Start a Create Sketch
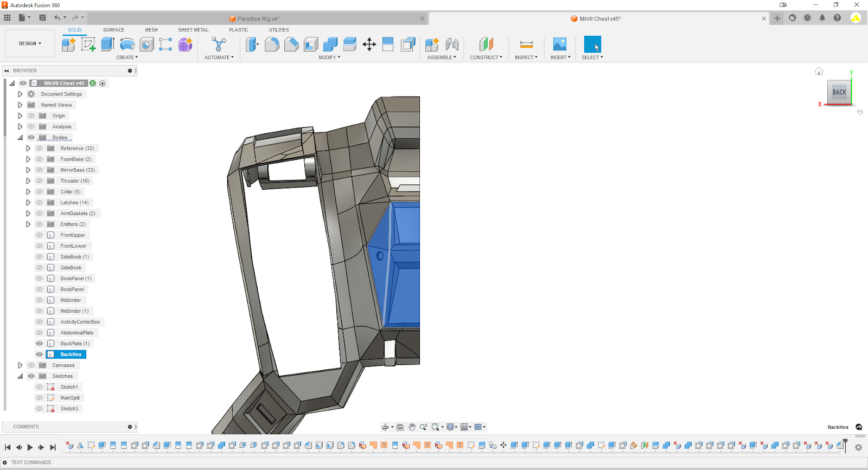This screenshot has width=868, height=470. [x=88, y=44]
